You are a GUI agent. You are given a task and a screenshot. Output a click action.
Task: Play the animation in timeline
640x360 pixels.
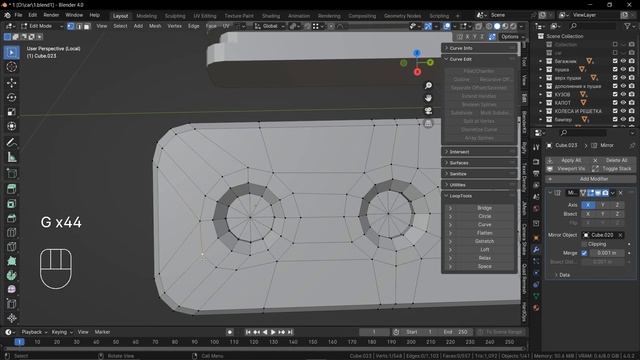tap(273, 332)
